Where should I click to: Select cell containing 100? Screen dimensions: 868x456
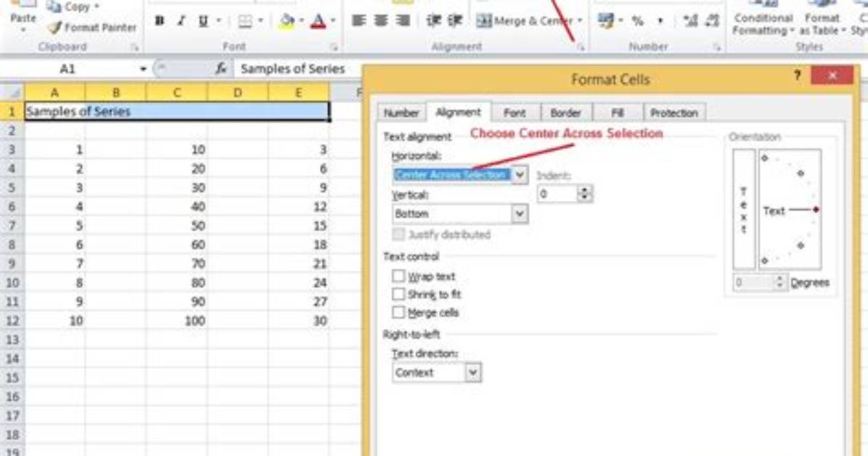tap(176, 320)
